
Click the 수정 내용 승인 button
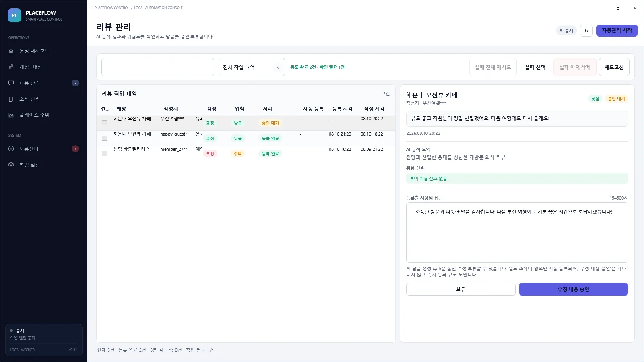tap(573, 289)
